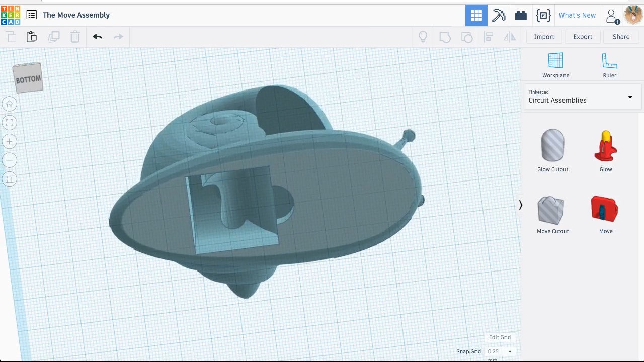Select the Ruler tool

[609, 65]
